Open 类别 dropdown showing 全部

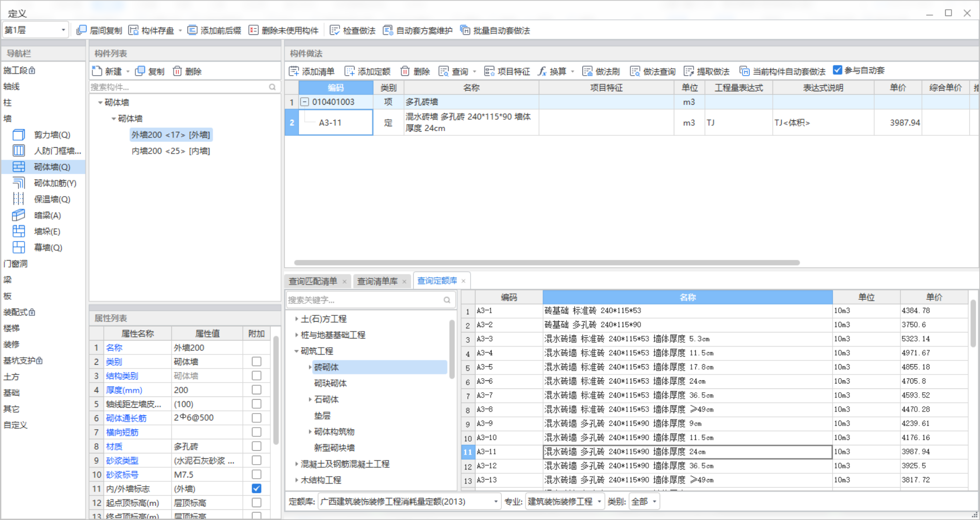644,501
